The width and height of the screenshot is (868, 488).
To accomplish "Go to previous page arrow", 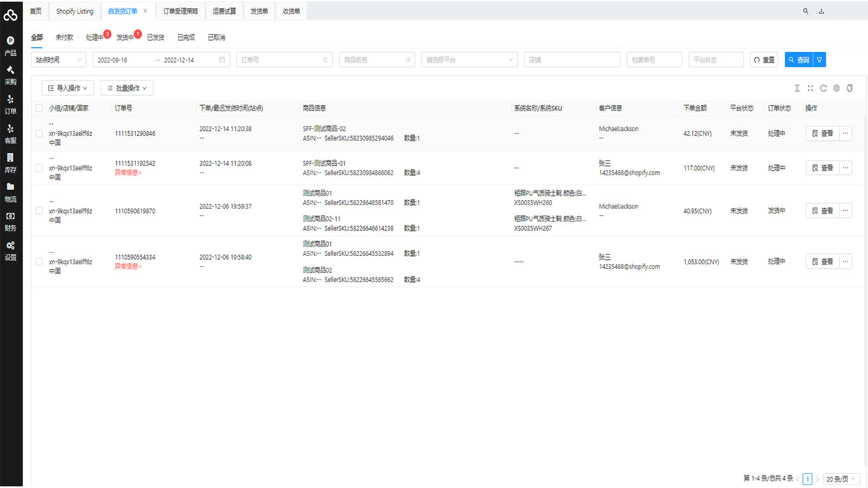I will (797, 479).
